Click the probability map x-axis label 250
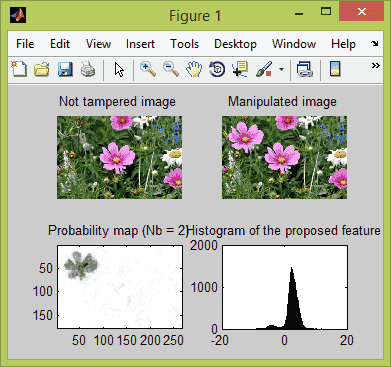The image size is (391, 367). click(x=172, y=340)
